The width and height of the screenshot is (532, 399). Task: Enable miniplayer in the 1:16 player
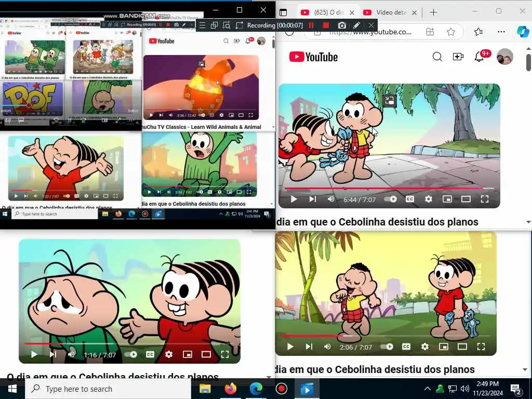click(x=187, y=354)
